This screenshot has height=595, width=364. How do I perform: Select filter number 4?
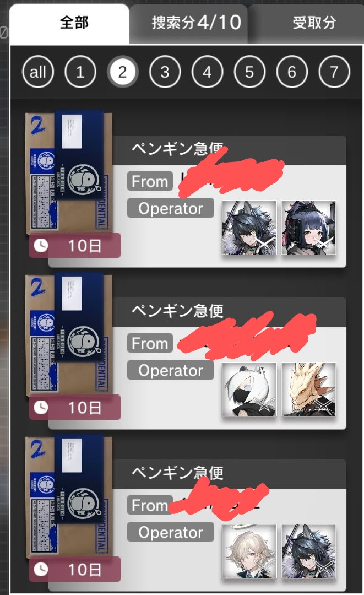point(208,71)
